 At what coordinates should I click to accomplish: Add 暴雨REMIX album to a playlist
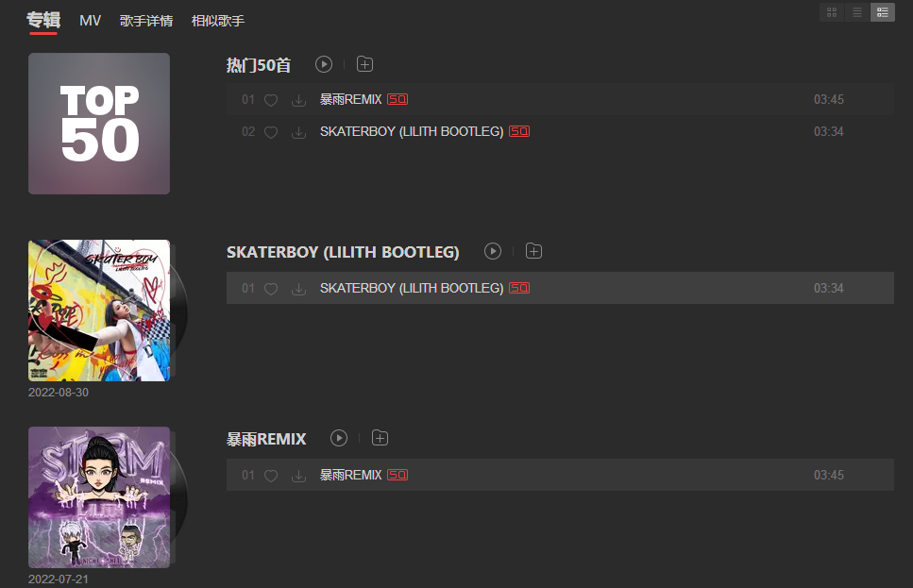click(380, 438)
